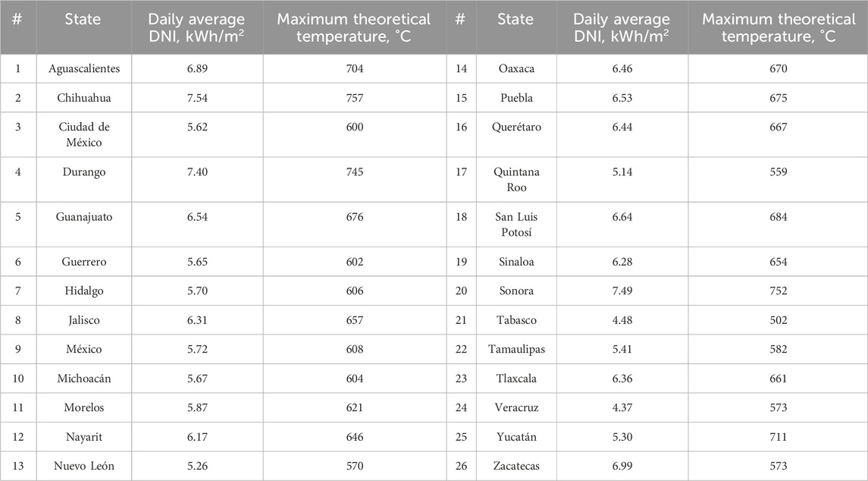Select the Oaxaca state cell
This screenshot has width=868, height=481.
pos(516,68)
